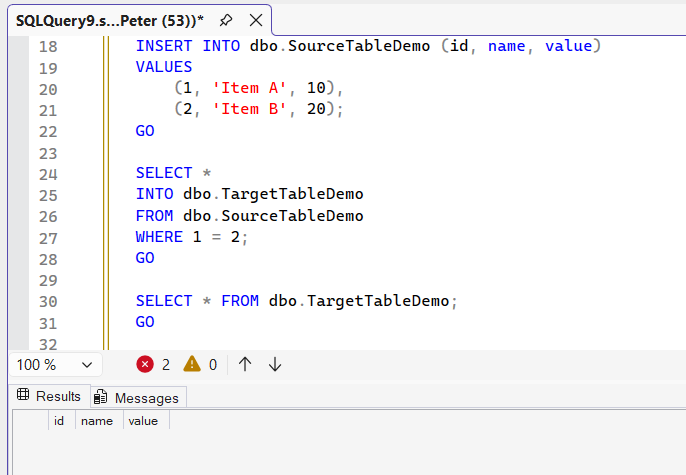Image resolution: width=686 pixels, height=475 pixels.
Task: Click the "name" column header in results
Action: tap(97, 421)
